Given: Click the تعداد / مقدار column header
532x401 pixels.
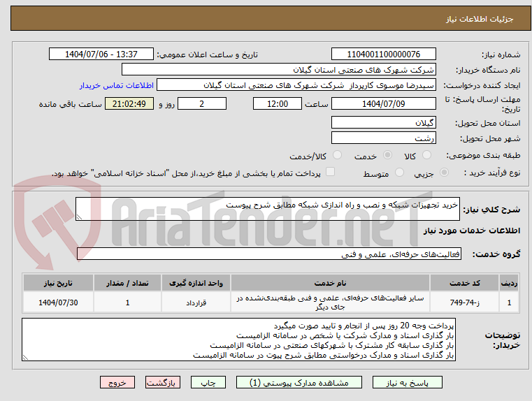Looking at the screenshot, I should click(x=127, y=283).
